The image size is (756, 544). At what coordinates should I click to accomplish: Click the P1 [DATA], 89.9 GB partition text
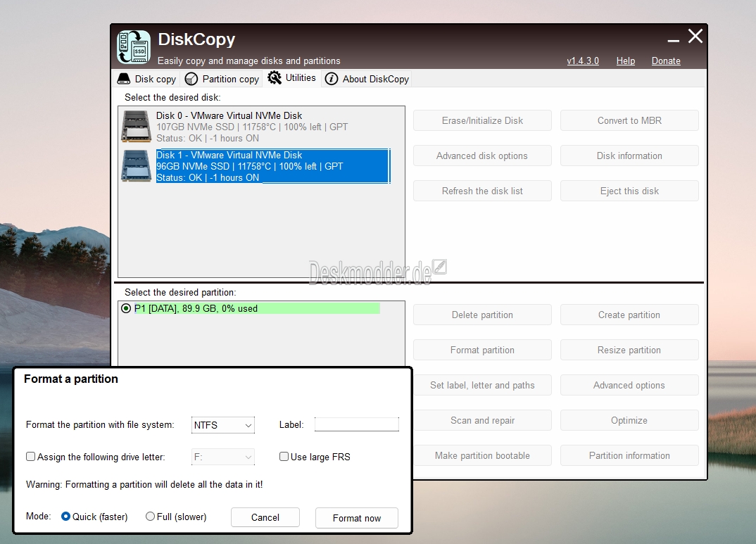pos(196,308)
